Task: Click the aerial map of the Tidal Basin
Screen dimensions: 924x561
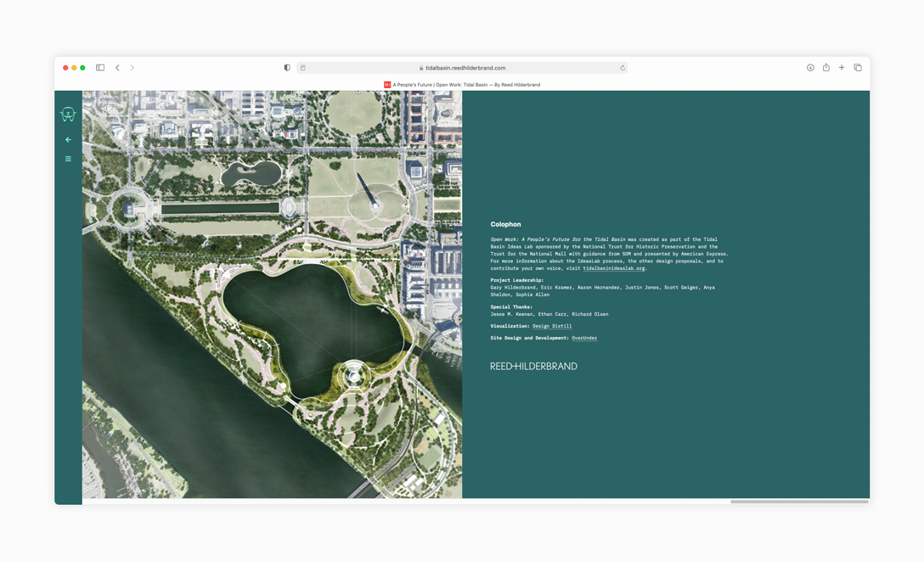Action: (272, 297)
